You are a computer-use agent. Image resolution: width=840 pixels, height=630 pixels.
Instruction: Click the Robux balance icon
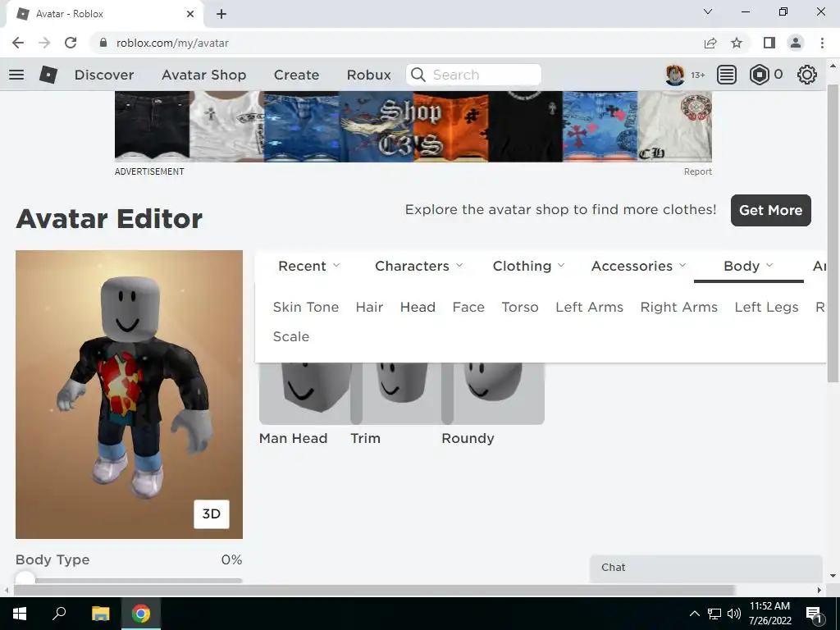click(759, 75)
